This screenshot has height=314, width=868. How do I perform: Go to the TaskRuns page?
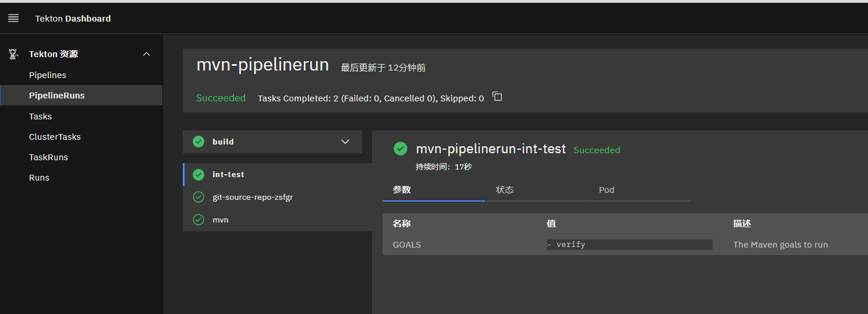click(48, 157)
